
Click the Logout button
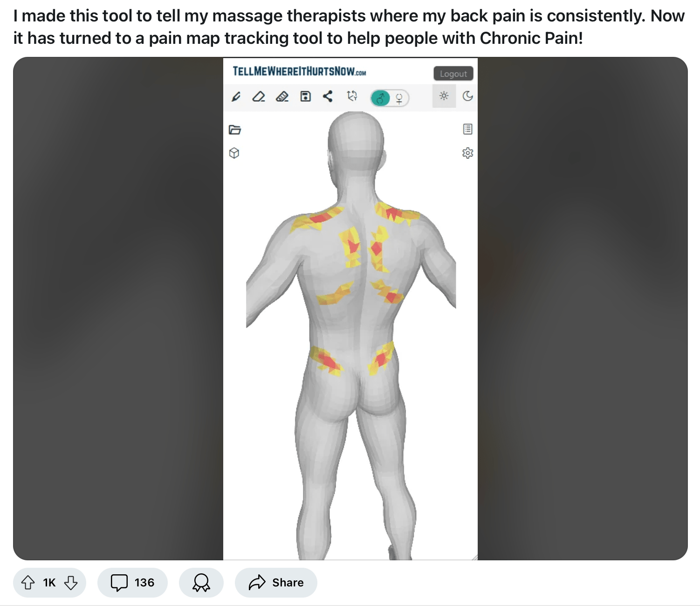pos(453,74)
